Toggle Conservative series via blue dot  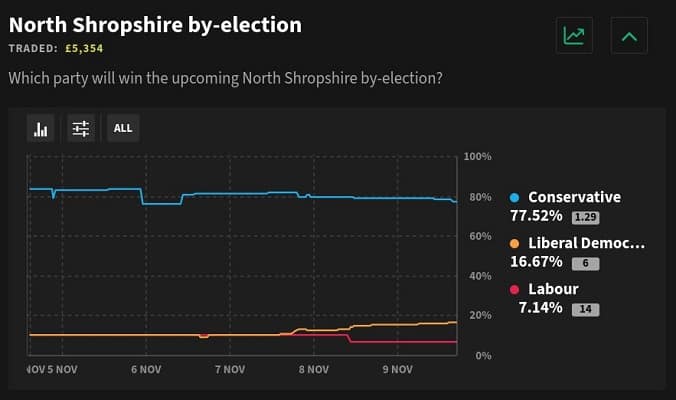[514, 198]
